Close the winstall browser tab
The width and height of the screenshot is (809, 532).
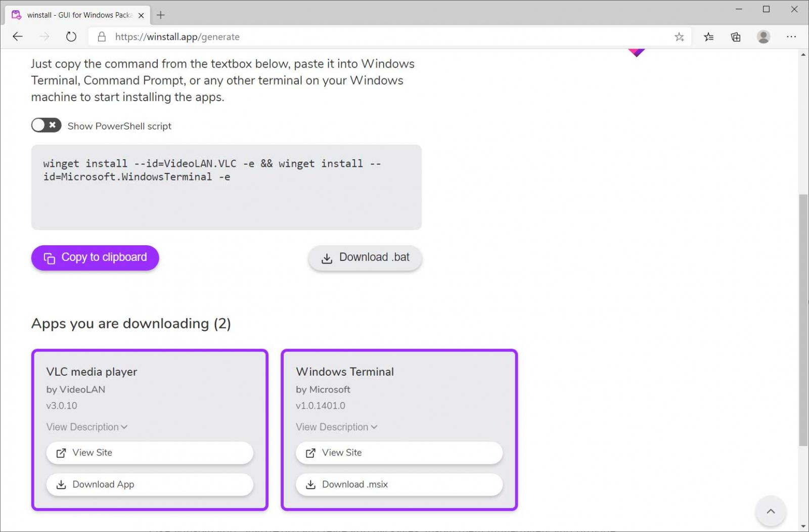click(x=141, y=15)
